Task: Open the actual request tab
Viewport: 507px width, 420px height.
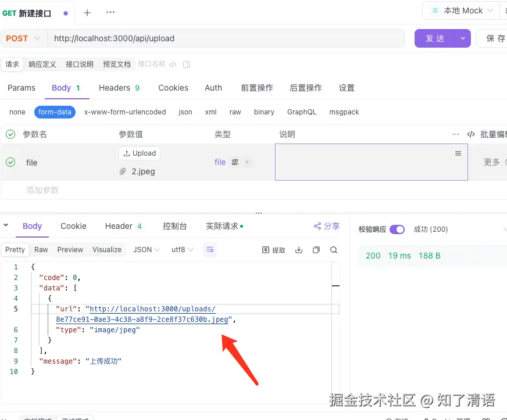Action: pos(224,226)
